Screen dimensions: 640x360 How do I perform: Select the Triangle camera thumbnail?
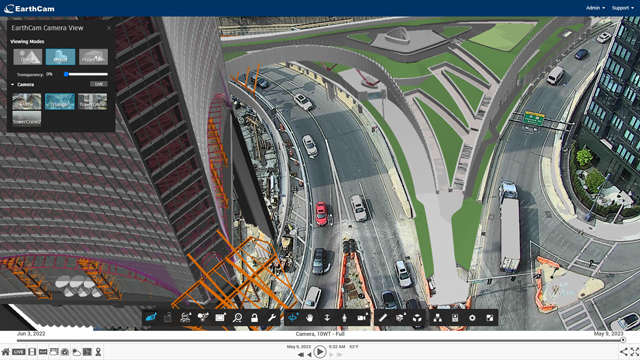click(60, 102)
